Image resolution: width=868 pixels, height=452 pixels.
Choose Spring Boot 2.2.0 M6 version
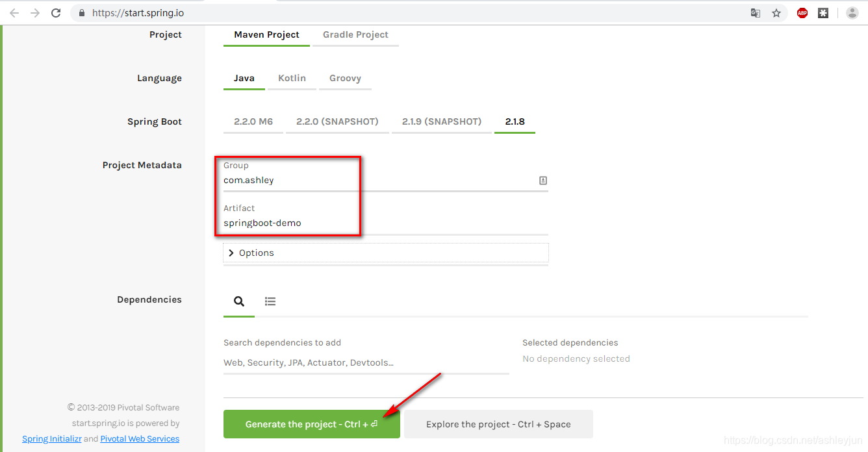pos(253,122)
